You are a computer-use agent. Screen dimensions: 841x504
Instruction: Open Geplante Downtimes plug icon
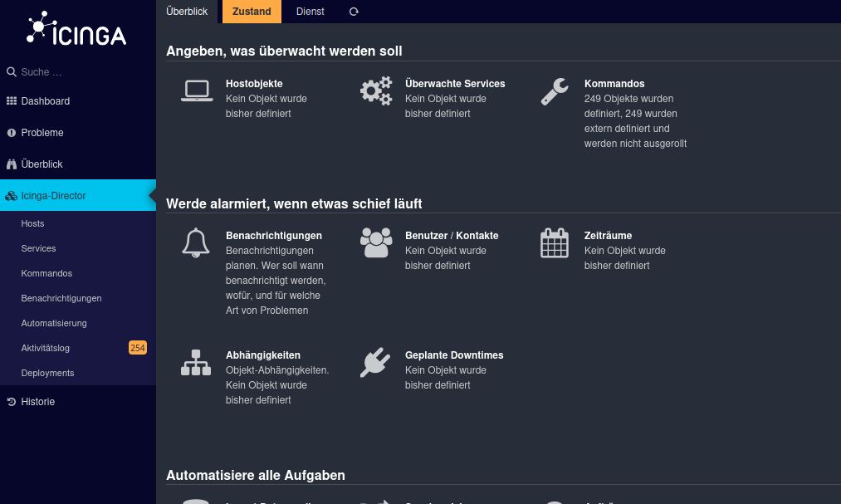click(375, 362)
